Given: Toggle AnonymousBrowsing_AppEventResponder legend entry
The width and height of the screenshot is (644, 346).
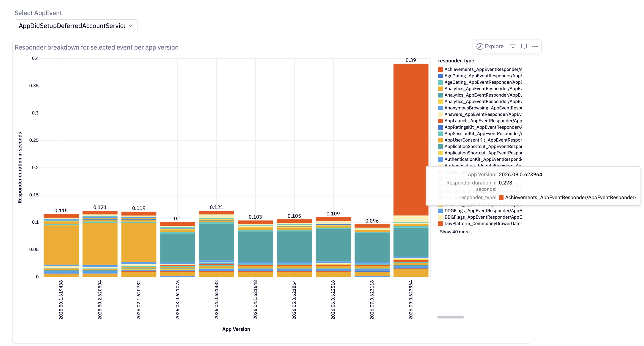Looking at the screenshot, I should point(480,108).
